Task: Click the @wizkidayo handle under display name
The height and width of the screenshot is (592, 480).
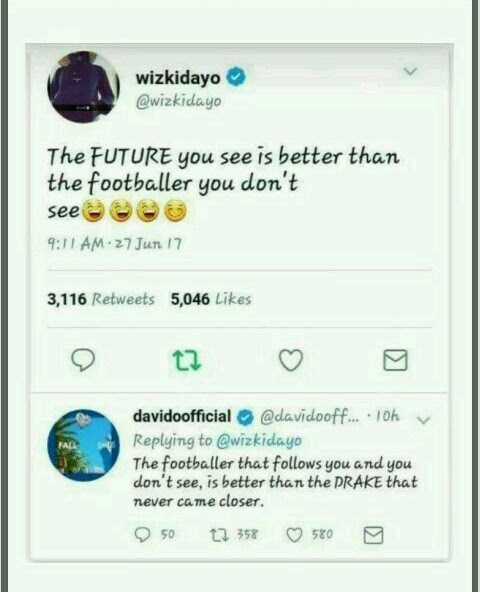Action: (179, 101)
